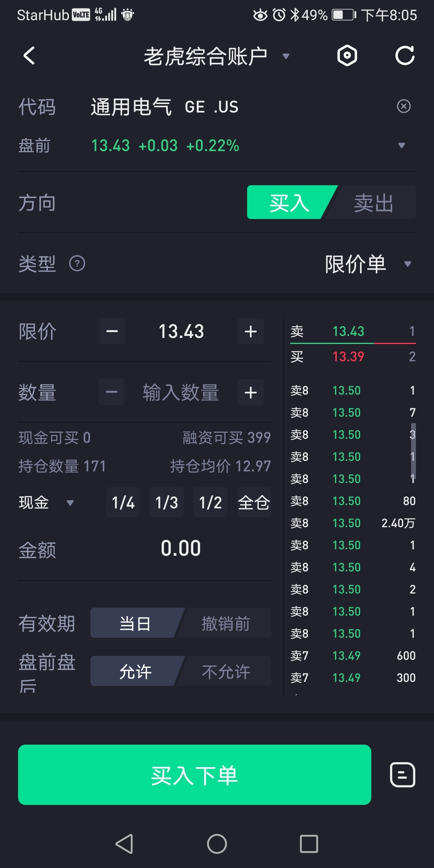Screen dimensions: 434x868
Task: Tap the Bluetooth status icon
Action: pos(295,15)
